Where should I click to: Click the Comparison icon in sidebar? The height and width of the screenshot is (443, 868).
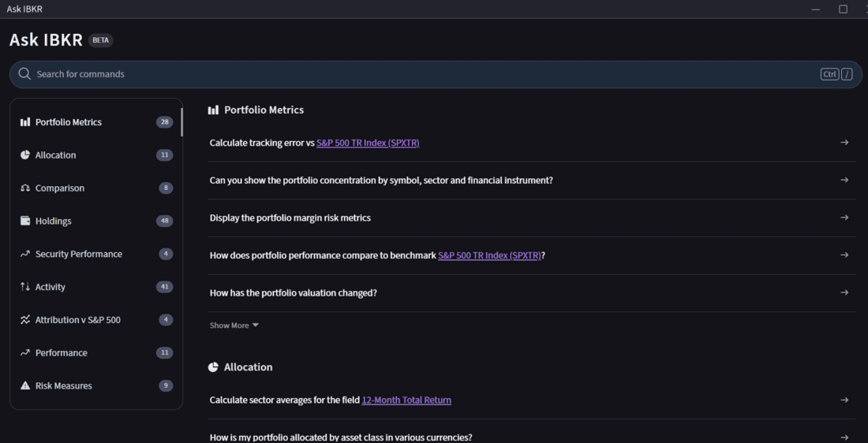25,188
